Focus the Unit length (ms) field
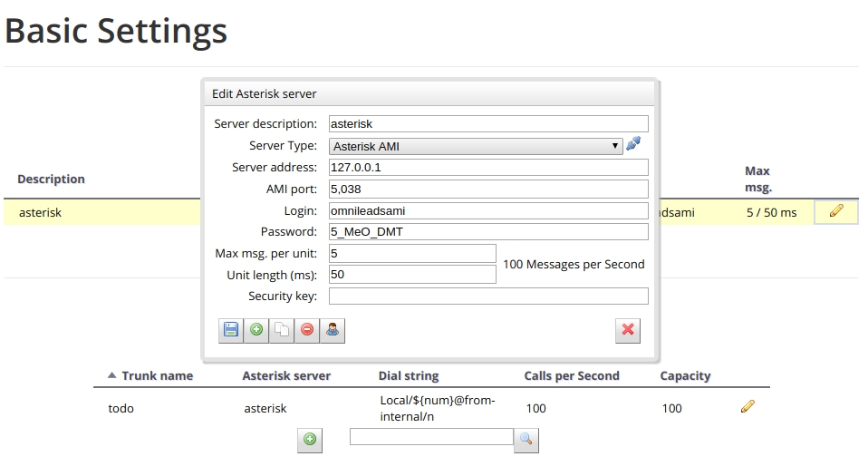 [412, 275]
